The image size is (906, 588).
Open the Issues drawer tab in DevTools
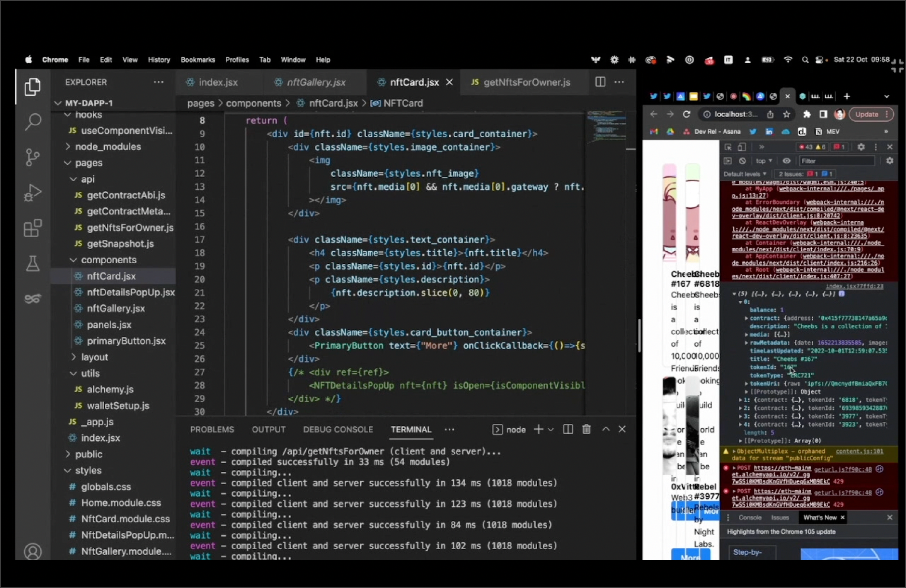tap(780, 517)
